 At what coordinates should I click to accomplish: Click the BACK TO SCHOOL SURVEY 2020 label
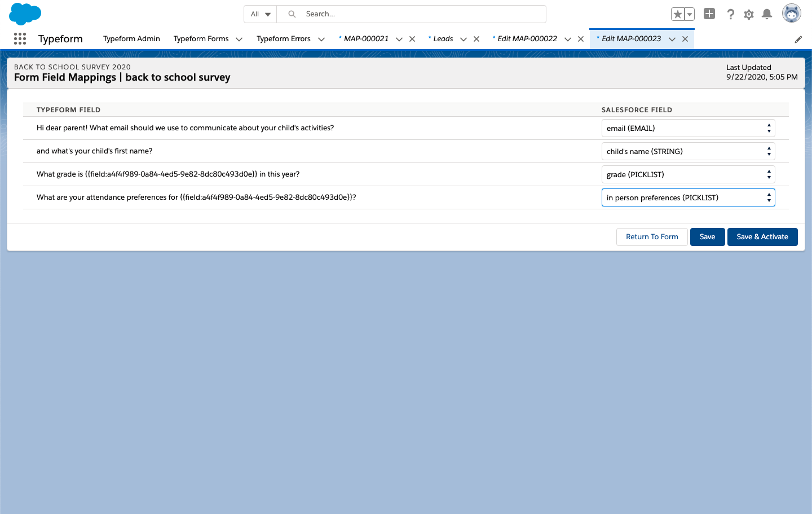[x=72, y=67]
